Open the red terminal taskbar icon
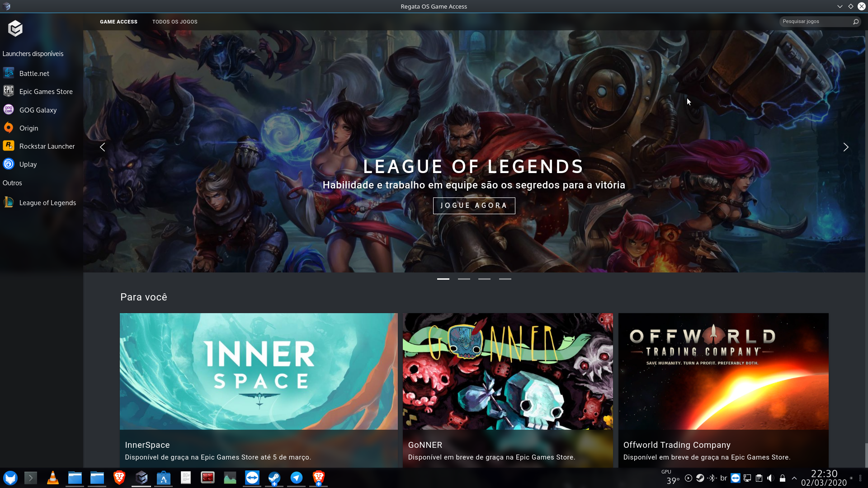The height and width of the screenshot is (488, 868). pos(208,478)
